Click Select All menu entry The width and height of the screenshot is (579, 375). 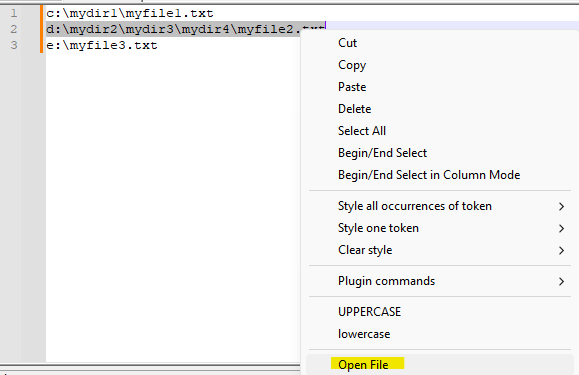[x=362, y=131]
